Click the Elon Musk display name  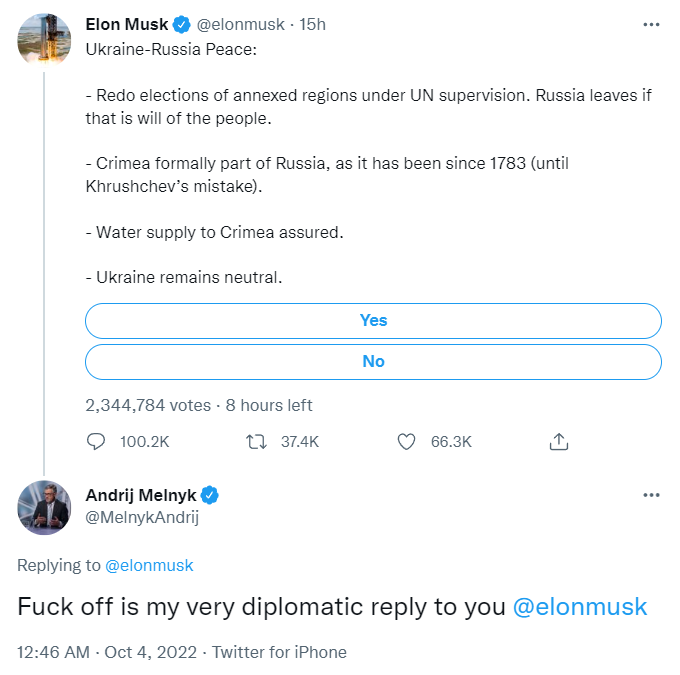click(127, 24)
